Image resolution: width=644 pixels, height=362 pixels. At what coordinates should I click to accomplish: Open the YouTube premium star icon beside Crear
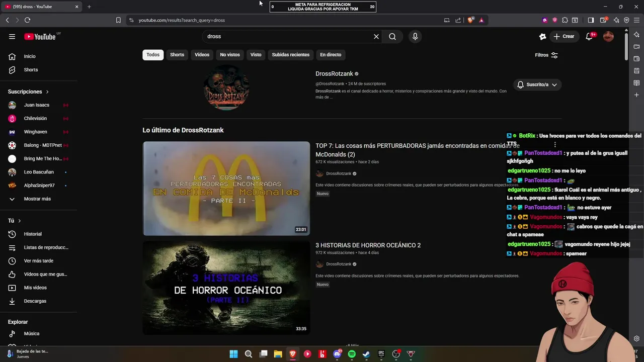point(542,36)
